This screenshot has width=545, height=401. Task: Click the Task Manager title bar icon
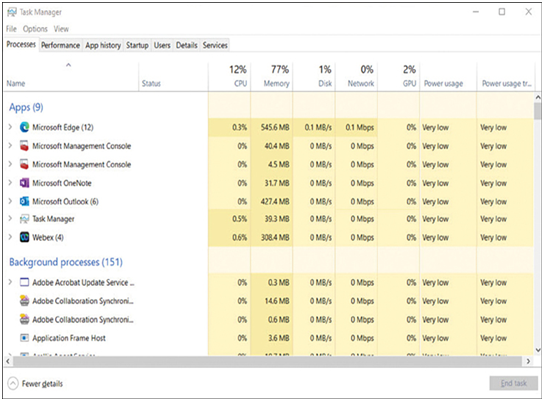[x=12, y=12]
